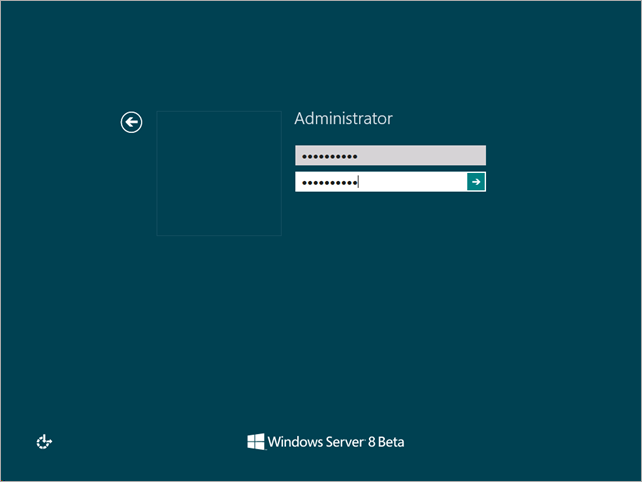This screenshot has height=482, width=642.
Task: Submit the password with the arrow button
Action: click(476, 182)
